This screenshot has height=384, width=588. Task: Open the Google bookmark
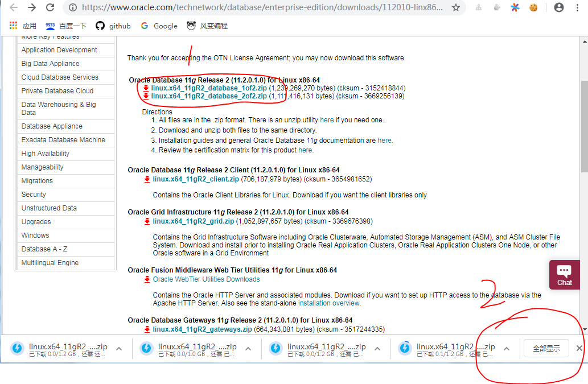pyautogui.click(x=159, y=26)
